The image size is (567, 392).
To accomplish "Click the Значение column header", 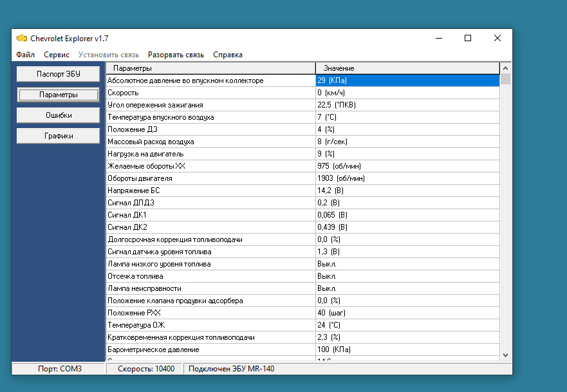I will (x=407, y=68).
